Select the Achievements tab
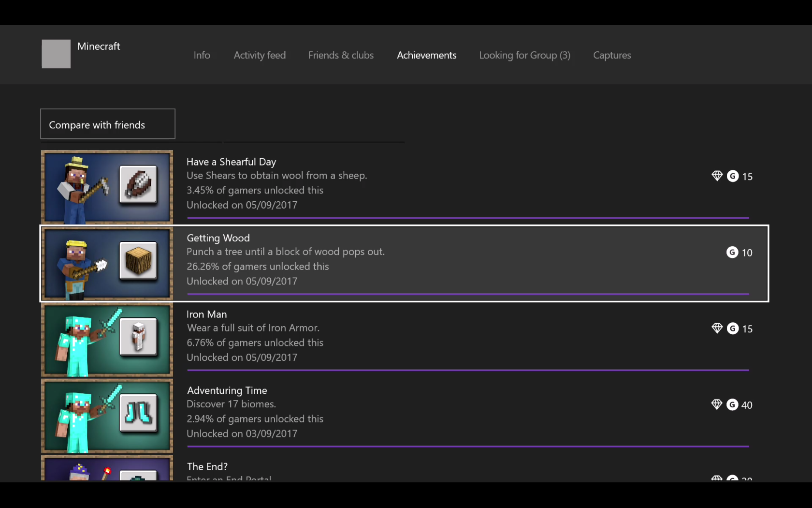 click(x=426, y=55)
